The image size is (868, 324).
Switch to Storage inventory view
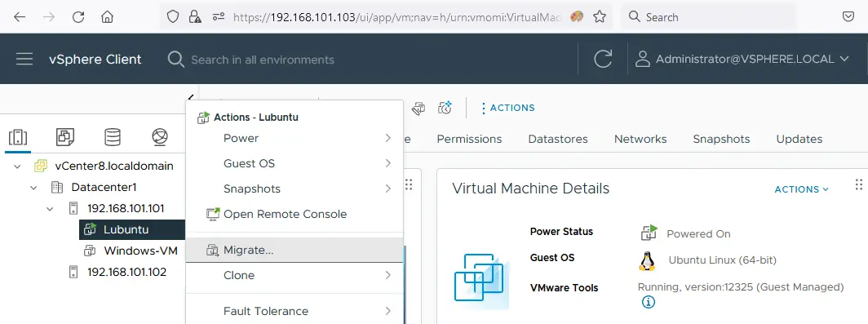[x=113, y=137]
